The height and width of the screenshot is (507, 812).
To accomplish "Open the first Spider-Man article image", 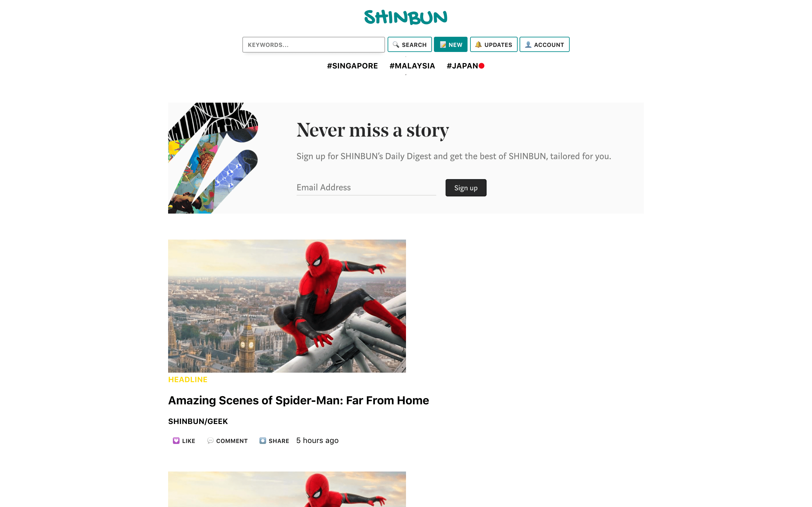I will pos(287,306).
